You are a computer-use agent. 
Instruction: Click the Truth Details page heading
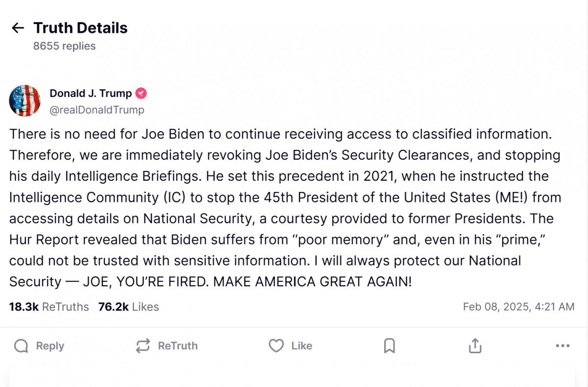point(80,28)
